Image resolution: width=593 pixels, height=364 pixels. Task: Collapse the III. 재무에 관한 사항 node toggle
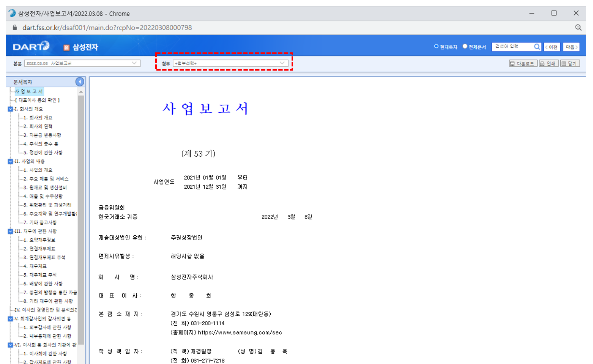click(x=10, y=231)
